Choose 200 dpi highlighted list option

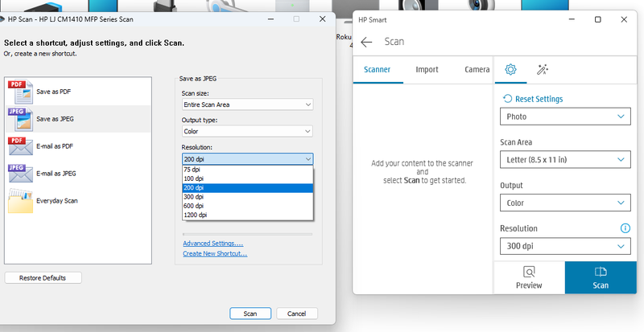coord(248,187)
